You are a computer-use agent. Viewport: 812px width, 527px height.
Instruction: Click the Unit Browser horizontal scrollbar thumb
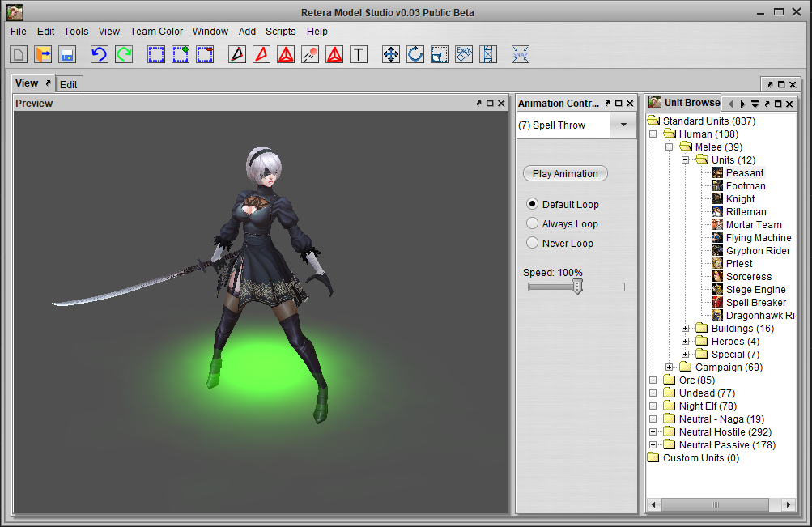pyautogui.click(x=715, y=504)
